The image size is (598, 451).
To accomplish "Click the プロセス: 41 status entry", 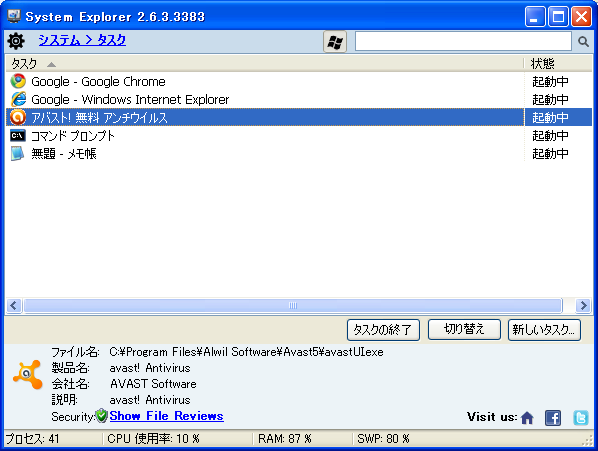I will coord(32,439).
